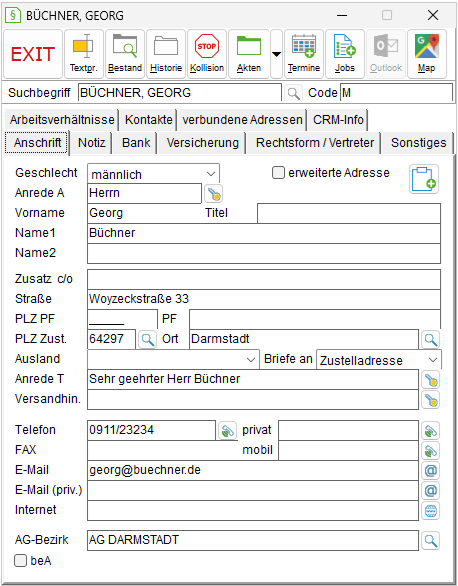This screenshot has width=458, height=586.
Task: Open the green Akten folder
Action: pos(249,54)
